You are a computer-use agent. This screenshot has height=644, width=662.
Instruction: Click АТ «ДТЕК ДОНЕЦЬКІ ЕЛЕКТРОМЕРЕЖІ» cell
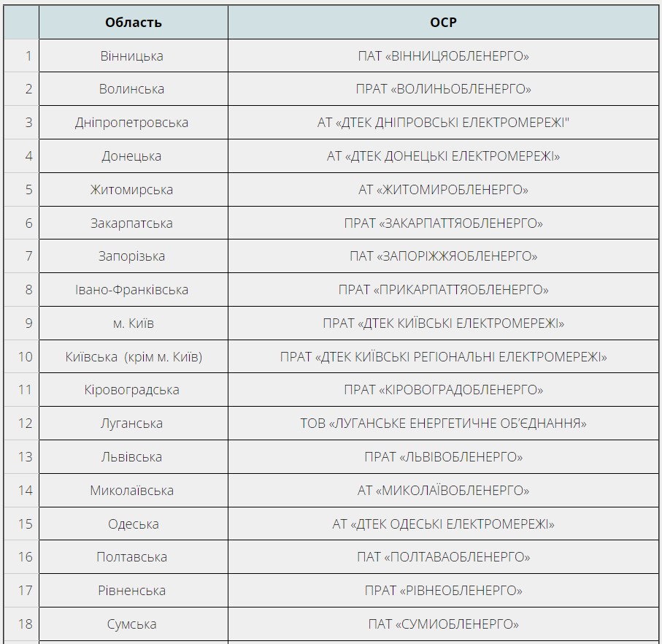click(443, 156)
